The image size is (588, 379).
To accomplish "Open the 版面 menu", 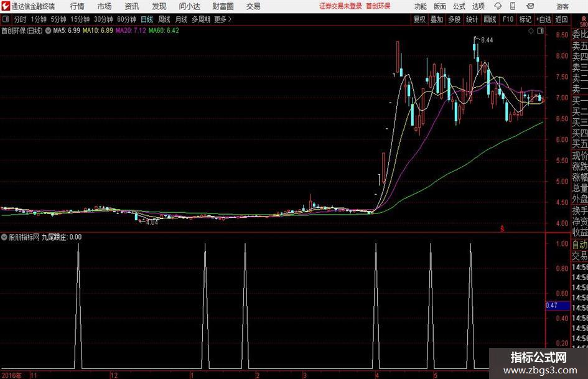I will point(439,6).
